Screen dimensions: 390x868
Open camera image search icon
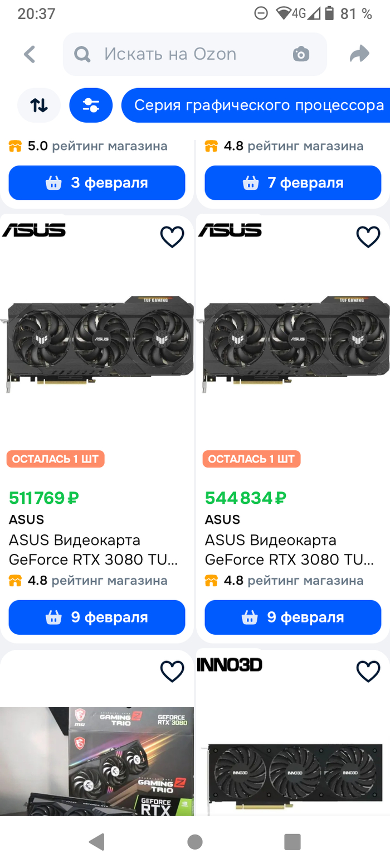coord(301,54)
